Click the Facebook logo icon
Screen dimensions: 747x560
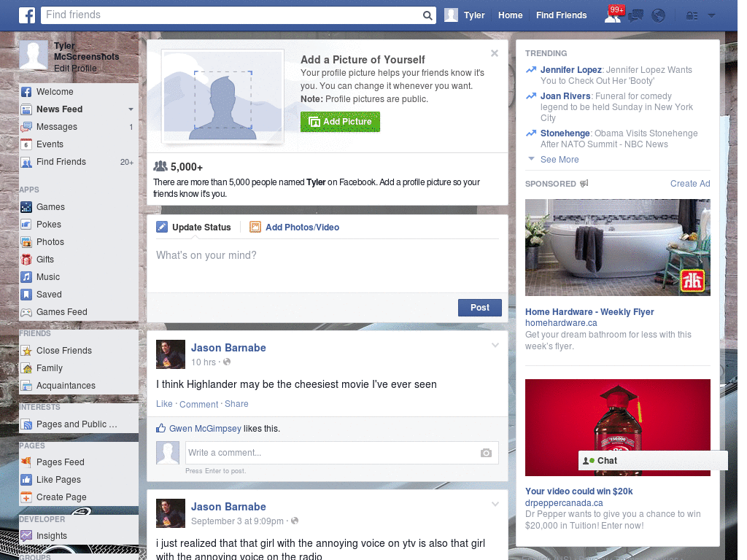click(x=27, y=15)
